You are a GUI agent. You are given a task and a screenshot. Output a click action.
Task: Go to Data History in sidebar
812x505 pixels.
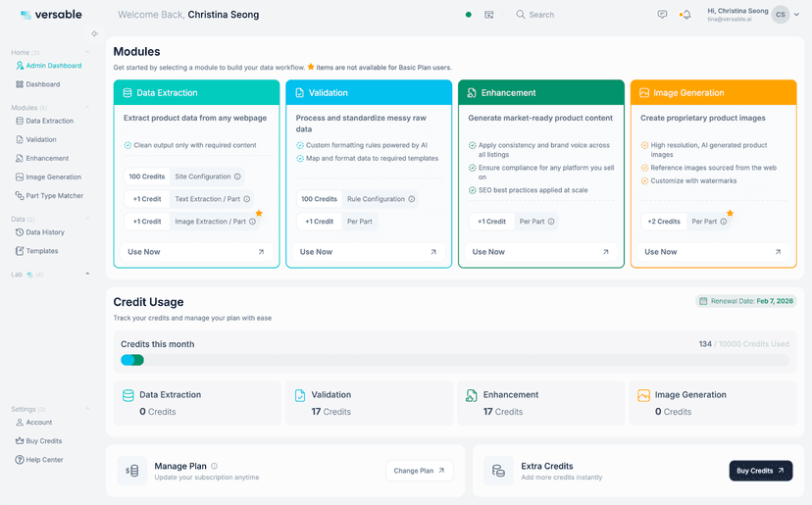pos(40,232)
